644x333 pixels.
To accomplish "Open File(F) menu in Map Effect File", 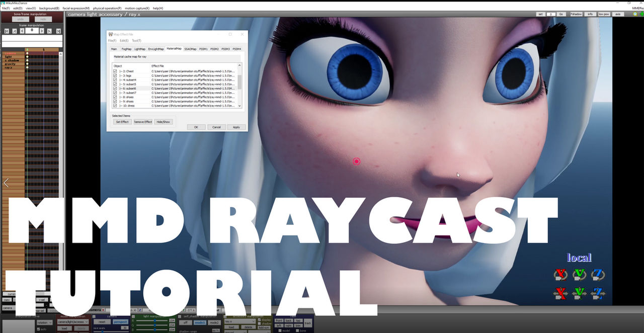I will point(112,40).
